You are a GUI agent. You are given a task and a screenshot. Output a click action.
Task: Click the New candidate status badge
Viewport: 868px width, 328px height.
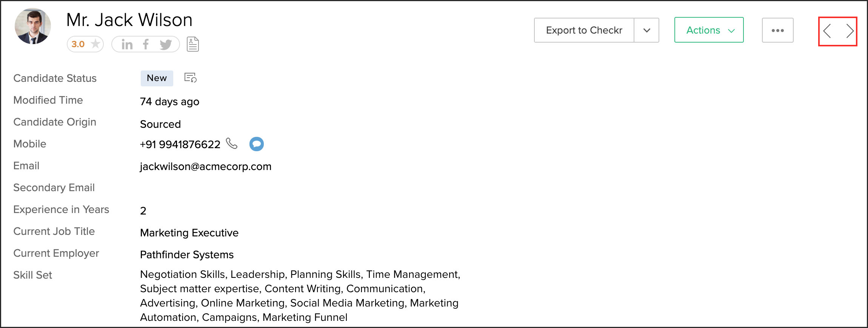157,78
